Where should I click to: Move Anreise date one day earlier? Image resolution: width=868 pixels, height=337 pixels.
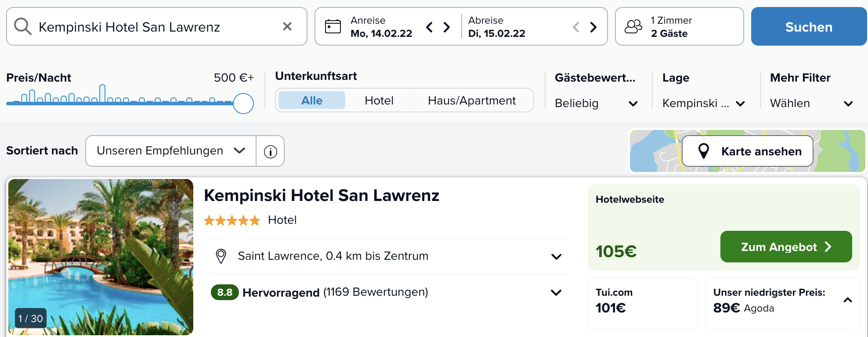(x=430, y=27)
